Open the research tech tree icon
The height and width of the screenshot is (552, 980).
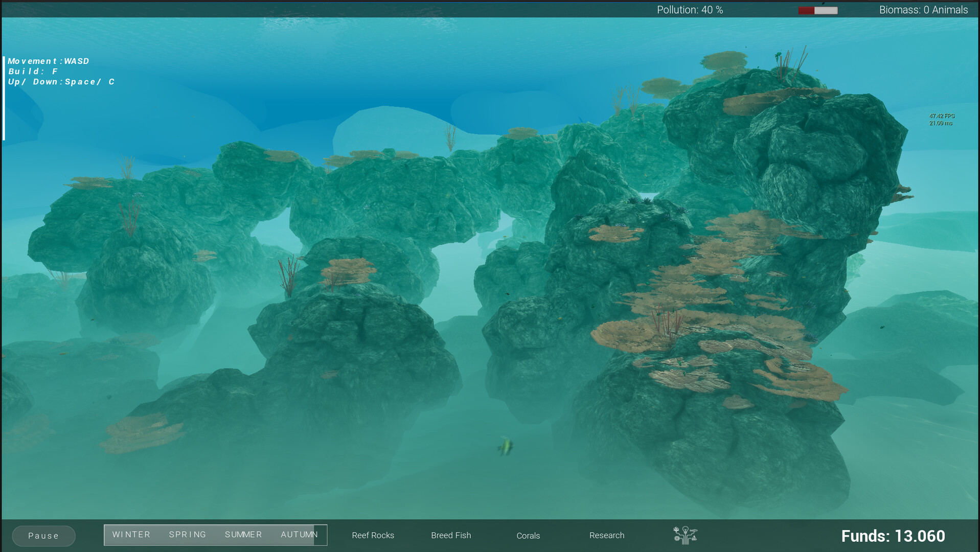coord(685,535)
